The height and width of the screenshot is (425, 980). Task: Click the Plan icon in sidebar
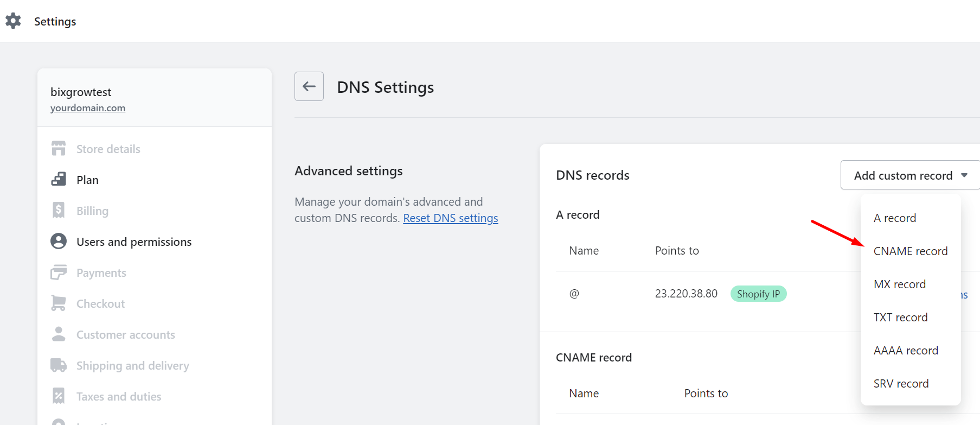tap(59, 180)
